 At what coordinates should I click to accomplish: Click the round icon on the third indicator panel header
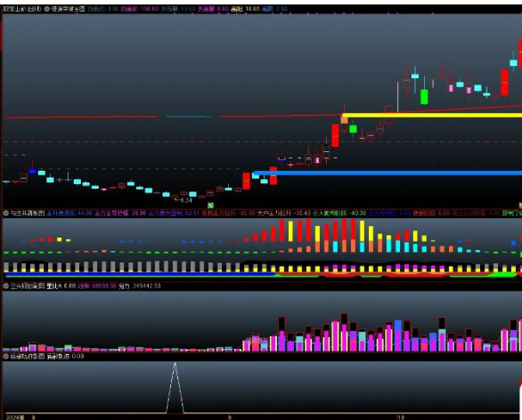click(x=6, y=286)
